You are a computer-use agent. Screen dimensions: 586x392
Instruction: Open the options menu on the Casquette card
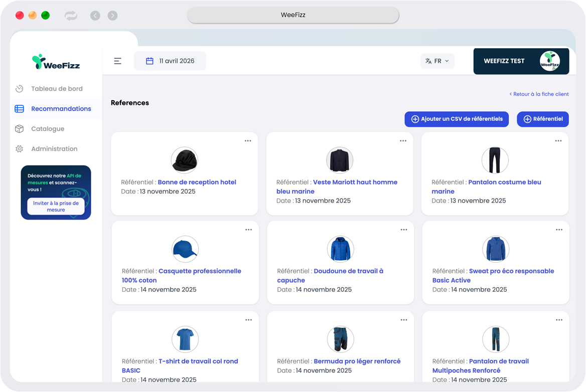pos(248,229)
